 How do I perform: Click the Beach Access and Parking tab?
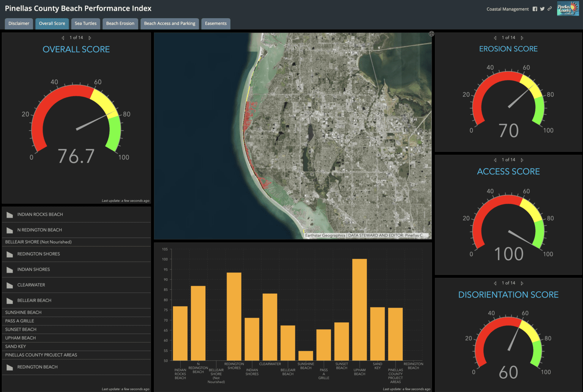(170, 24)
